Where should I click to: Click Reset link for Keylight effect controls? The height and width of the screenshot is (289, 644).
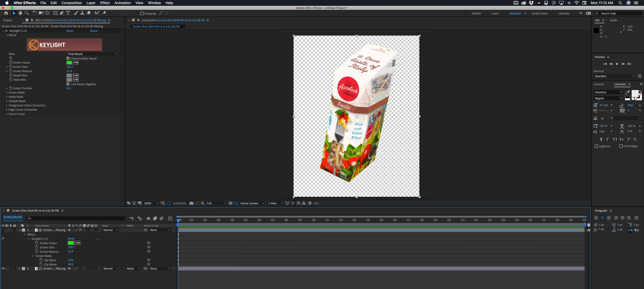pos(70,31)
